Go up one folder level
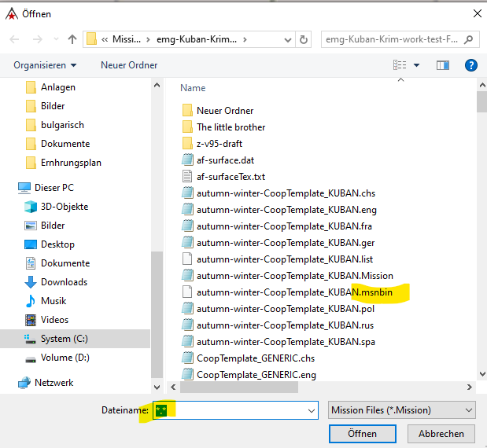Screen dimensions: 487x448 pyautogui.click(x=72, y=39)
